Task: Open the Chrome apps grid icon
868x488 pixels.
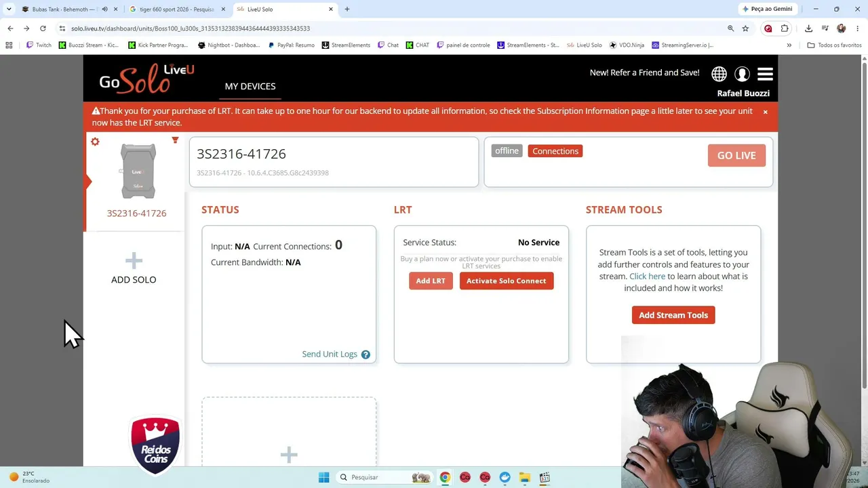Action: 9,45
